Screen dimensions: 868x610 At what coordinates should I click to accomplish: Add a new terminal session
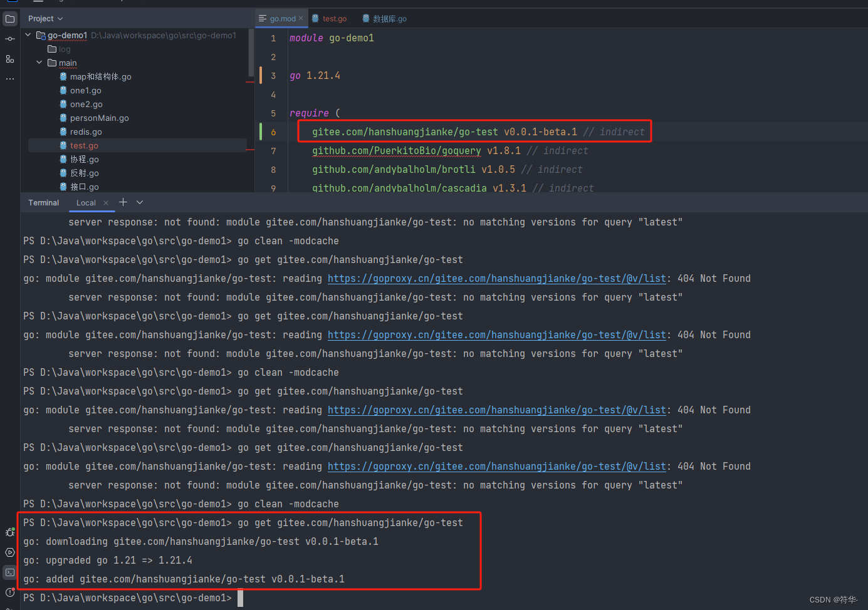(x=123, y=202)
